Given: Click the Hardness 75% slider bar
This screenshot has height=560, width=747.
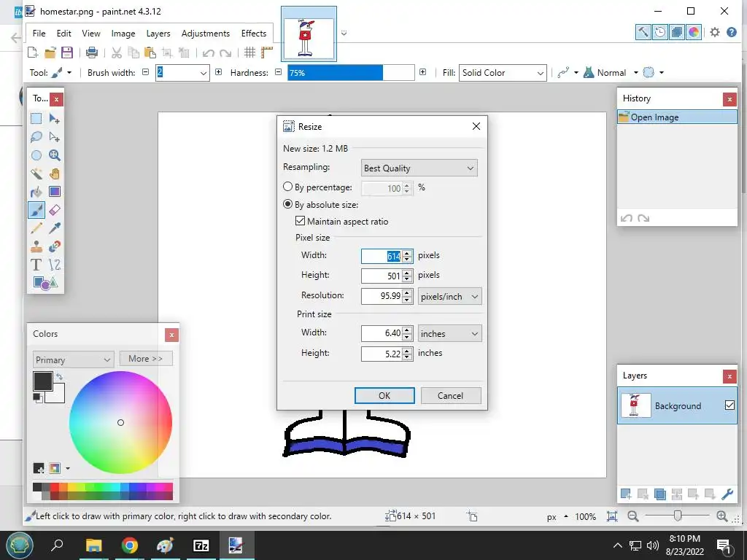Looking at the screenshot, I should (351, 73).
